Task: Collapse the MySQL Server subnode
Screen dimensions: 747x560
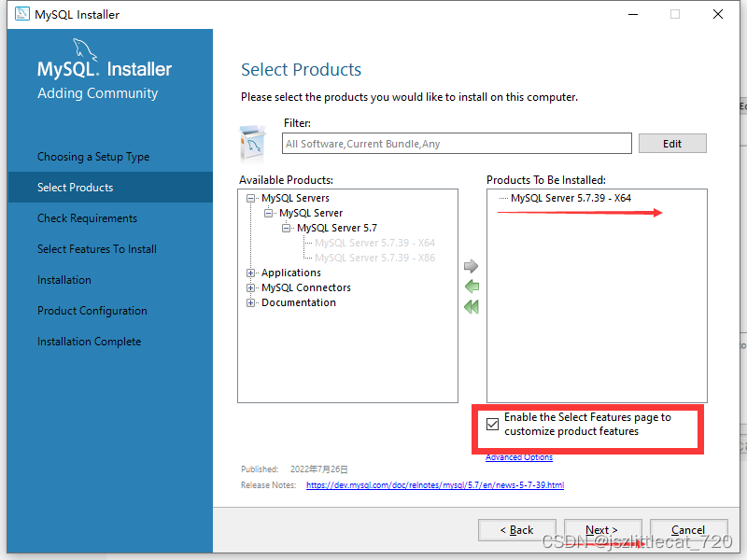Action: pos(269,213)
